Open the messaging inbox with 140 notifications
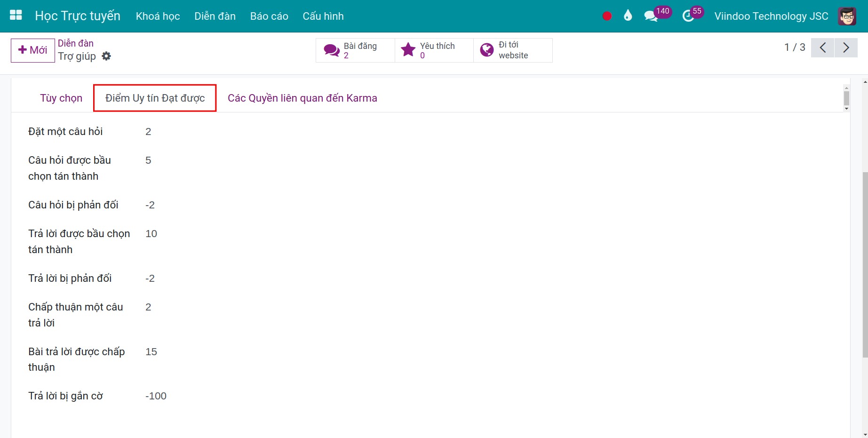 pyautogui.click(x=651, y=16)
